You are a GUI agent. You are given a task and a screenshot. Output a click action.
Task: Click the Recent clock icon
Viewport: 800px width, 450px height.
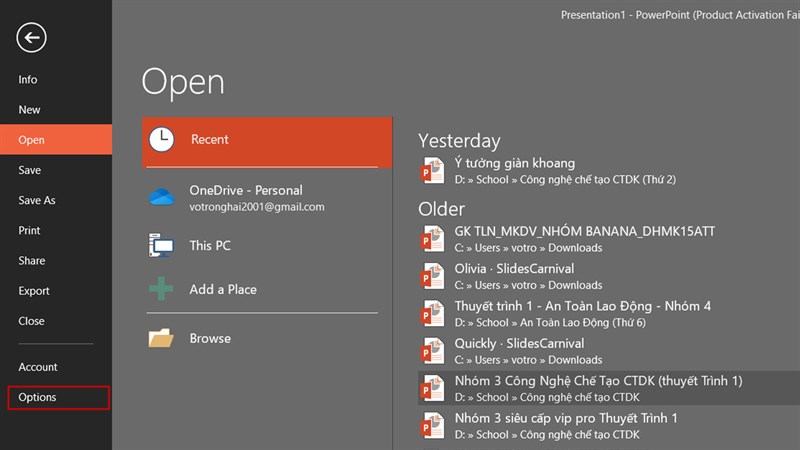(x=161, y=139)
